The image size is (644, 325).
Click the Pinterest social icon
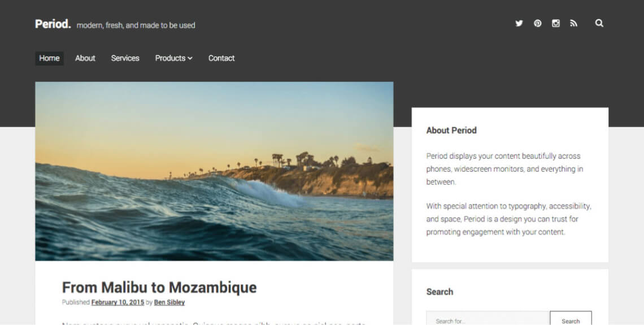(x=537, y=24)
